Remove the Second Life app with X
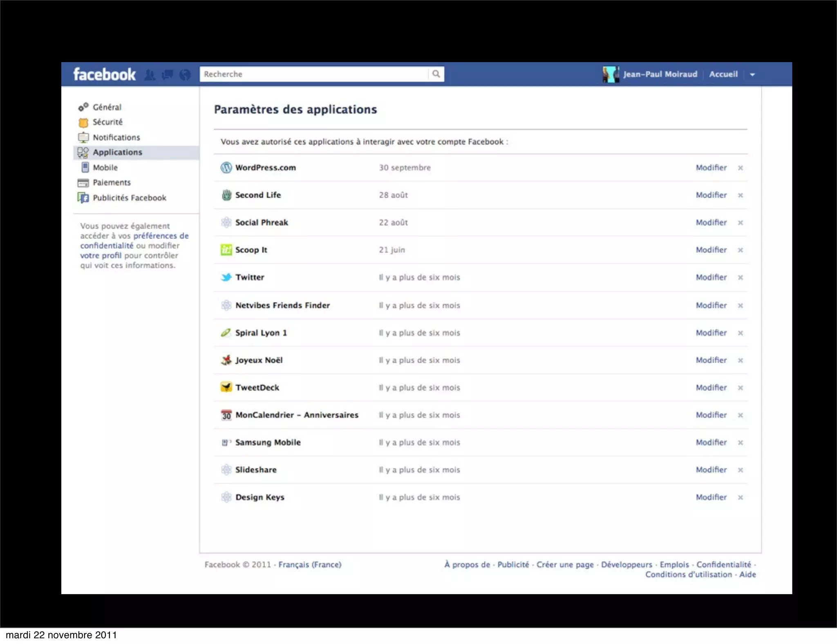Image resolution: width=837 pixels, height=644 pixels. click(740, 195)
